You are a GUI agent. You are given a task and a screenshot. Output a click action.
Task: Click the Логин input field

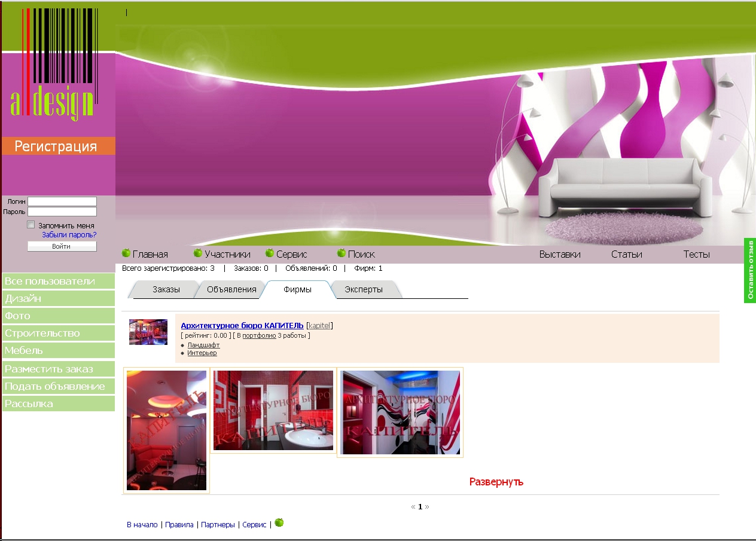[62, 201]
